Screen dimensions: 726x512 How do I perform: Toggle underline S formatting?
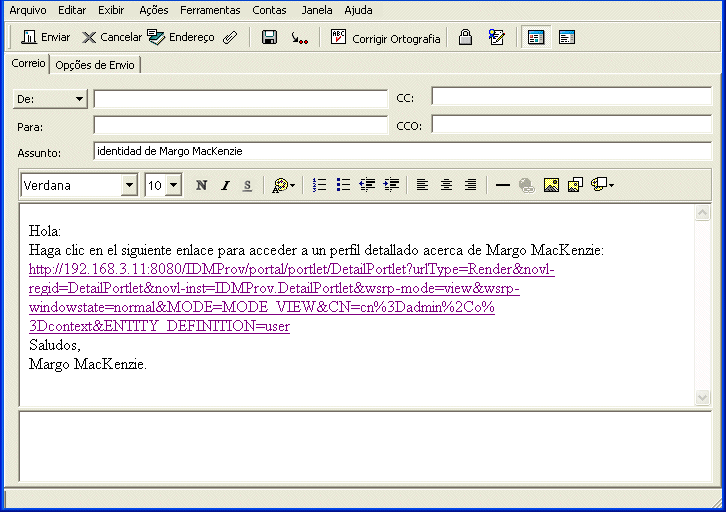click(247, 186)
